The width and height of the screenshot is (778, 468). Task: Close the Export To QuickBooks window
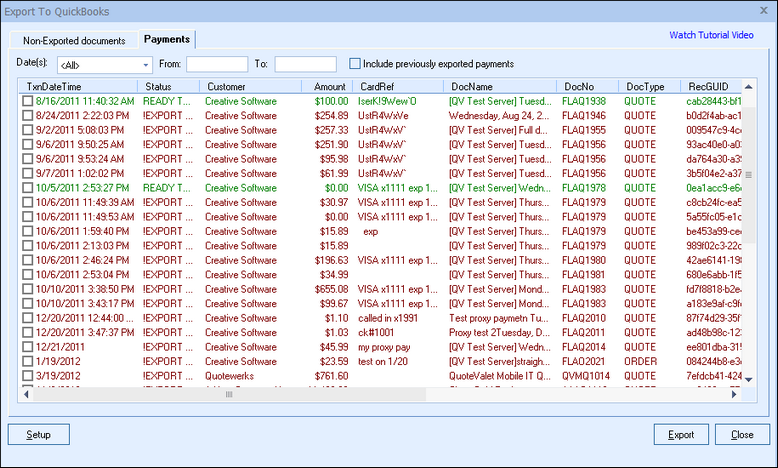[764, 11]
